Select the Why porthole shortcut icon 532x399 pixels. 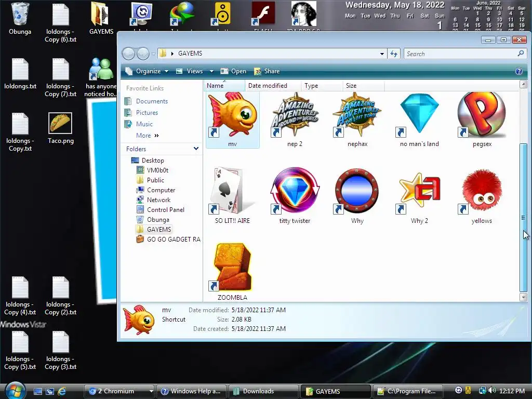[x=357, y=196]
